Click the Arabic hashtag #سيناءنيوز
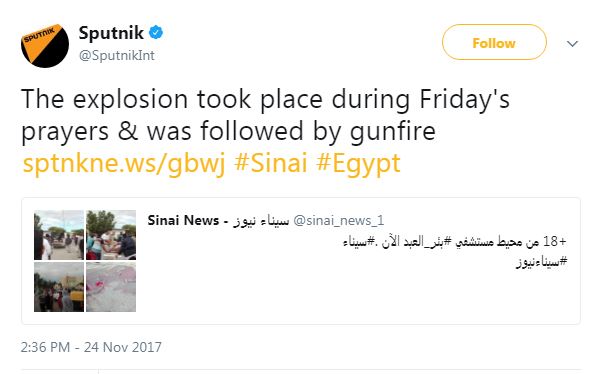 [542, 261]
